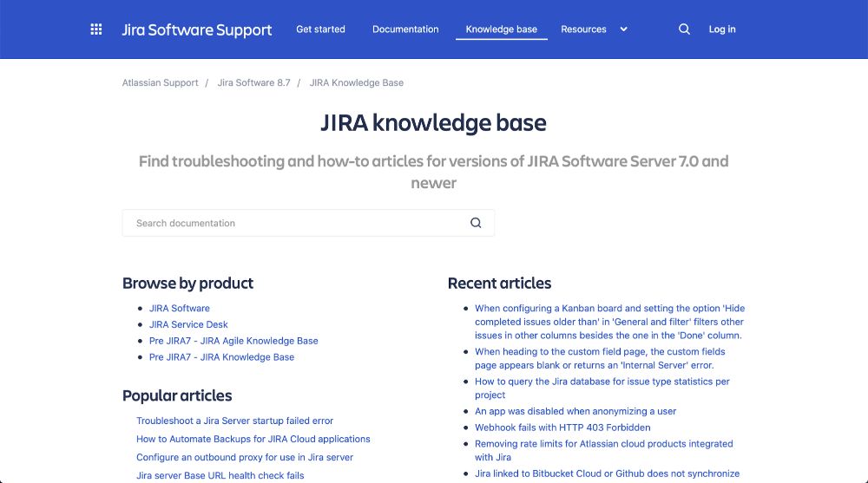Open Configure an outbound proxy article

[245, 457]
